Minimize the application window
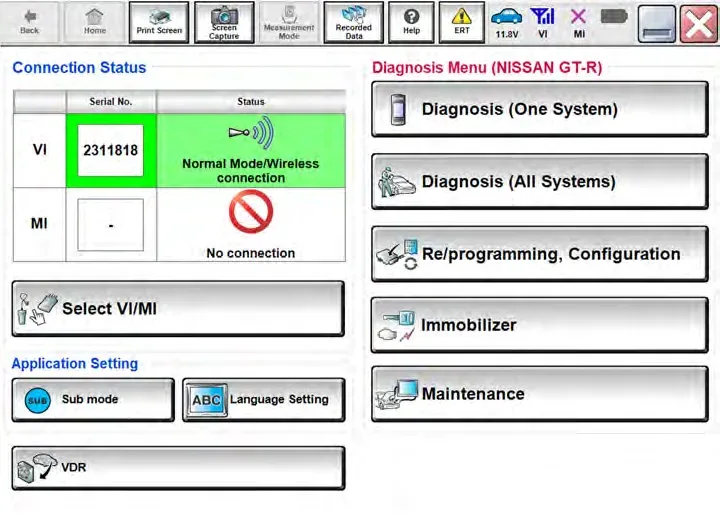Screen dimensions: 720x517 click(657, 24)
